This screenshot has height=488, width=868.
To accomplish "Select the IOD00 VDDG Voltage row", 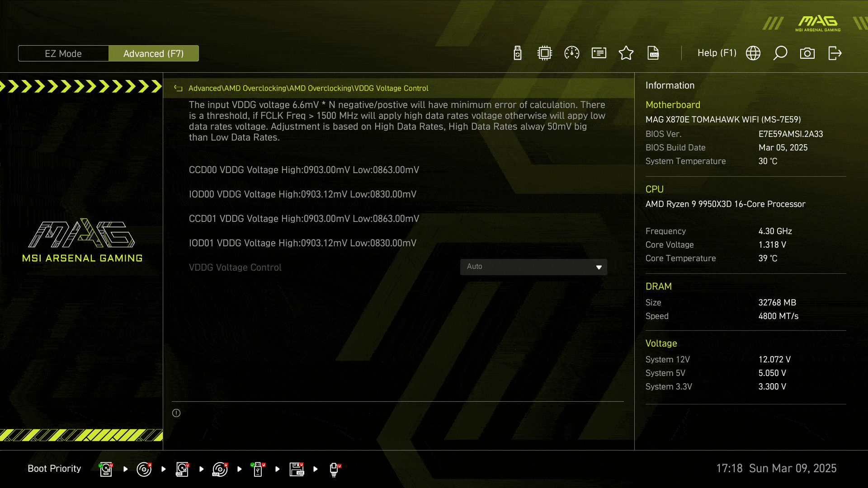I will [302, 194].
